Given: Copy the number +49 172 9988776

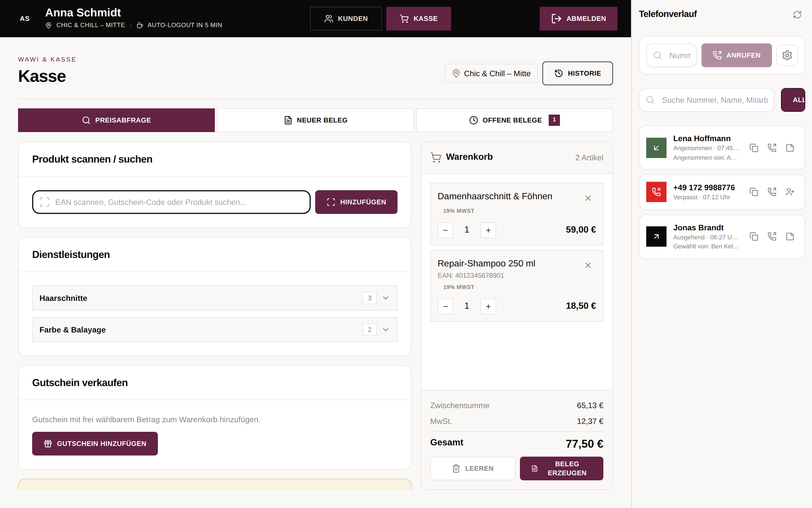Looking at the screenshot, I should point(754,192).
